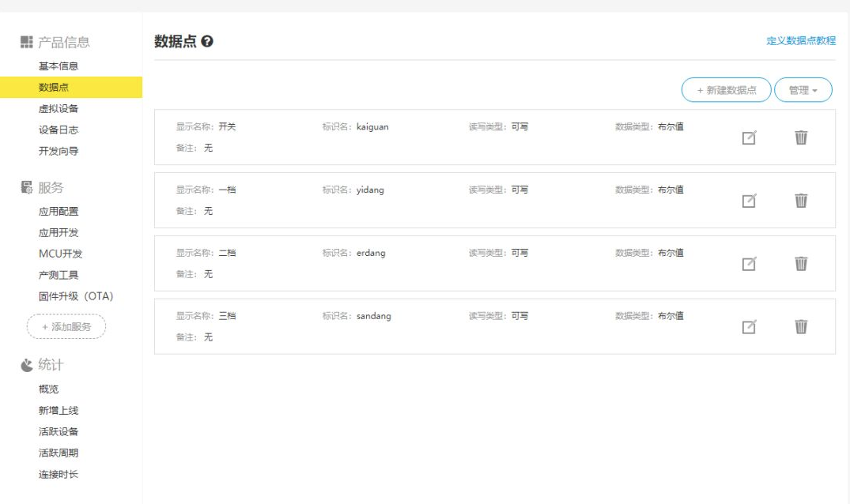The width and height of the screenshot is (850, 504).
Task: Click the 添加服务 button
Action: (x=66, y=326)
